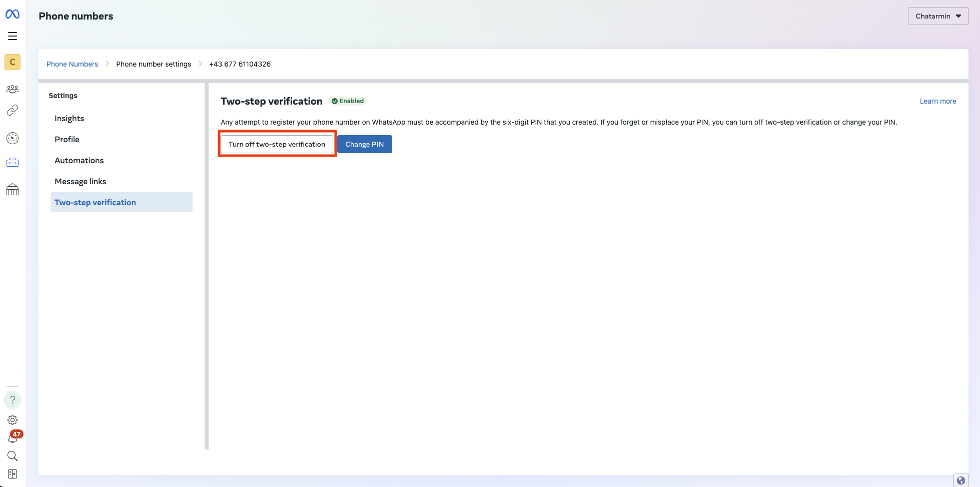Select Message links in Settings menu
Viewport: 980px width, 487px height.
tap(80, 181)
